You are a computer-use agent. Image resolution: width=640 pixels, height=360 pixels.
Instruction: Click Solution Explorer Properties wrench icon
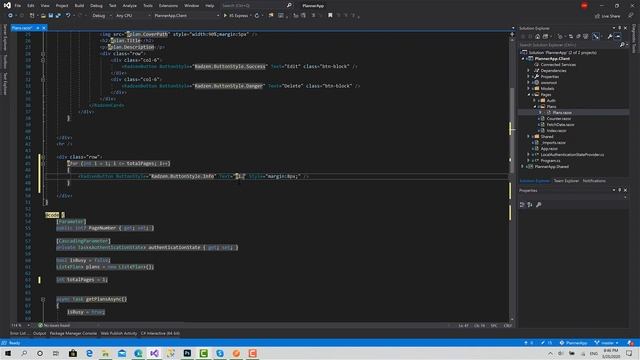click(610, 36)
